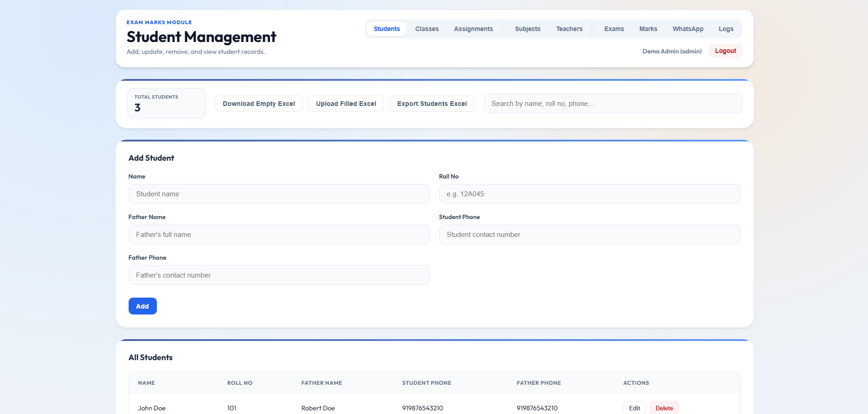This screenshot has width=868, height=414.
Task: Click the 'STUDENT PHONE' column header
Action: pyautogui.click(x=426, y=383)
